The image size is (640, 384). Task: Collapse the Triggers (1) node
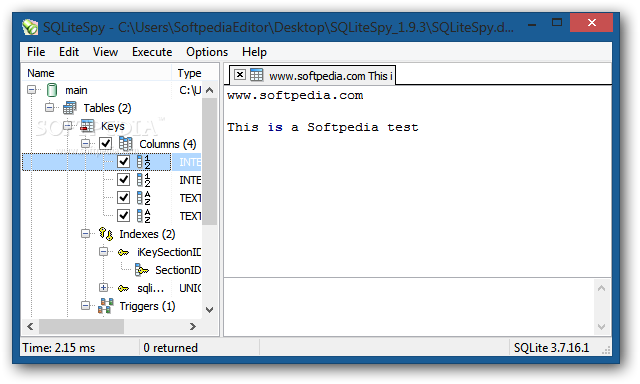[x=85, y=306]
